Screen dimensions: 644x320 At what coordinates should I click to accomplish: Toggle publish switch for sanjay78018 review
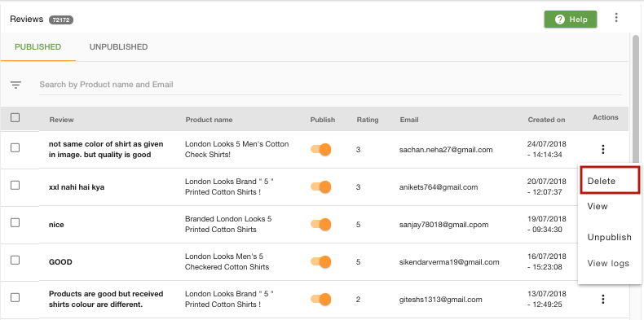[x=321, y=225]
